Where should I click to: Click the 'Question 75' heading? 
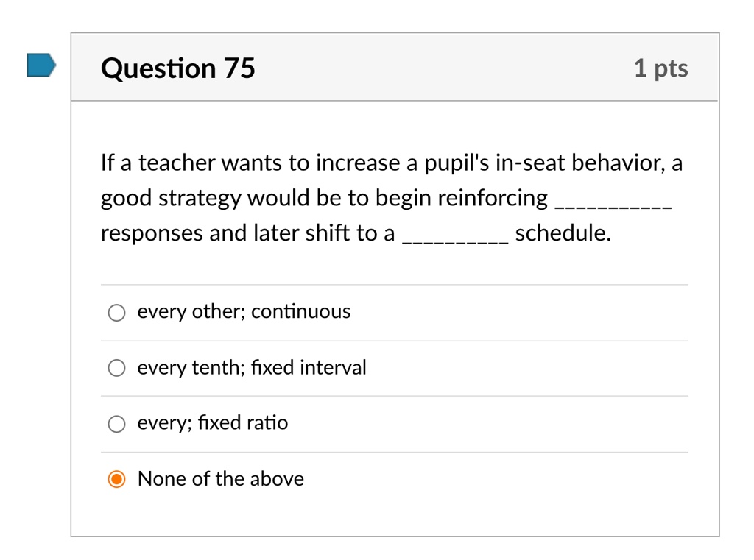[x=178, y=68]
